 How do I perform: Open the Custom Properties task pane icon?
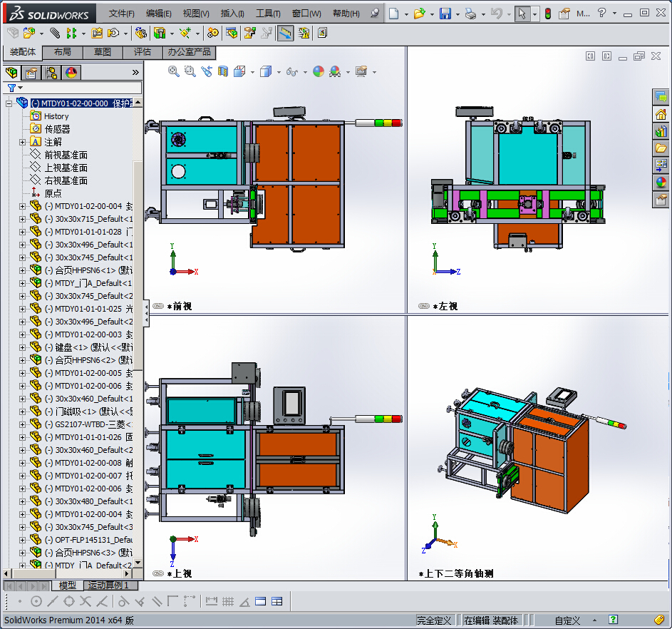(x=661, y=200)
